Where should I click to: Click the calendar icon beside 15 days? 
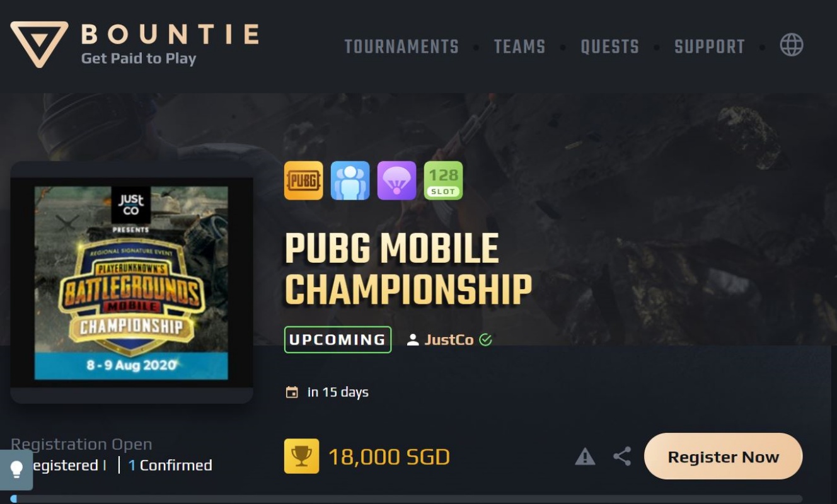pyautogui.click(x=292, y=392)
